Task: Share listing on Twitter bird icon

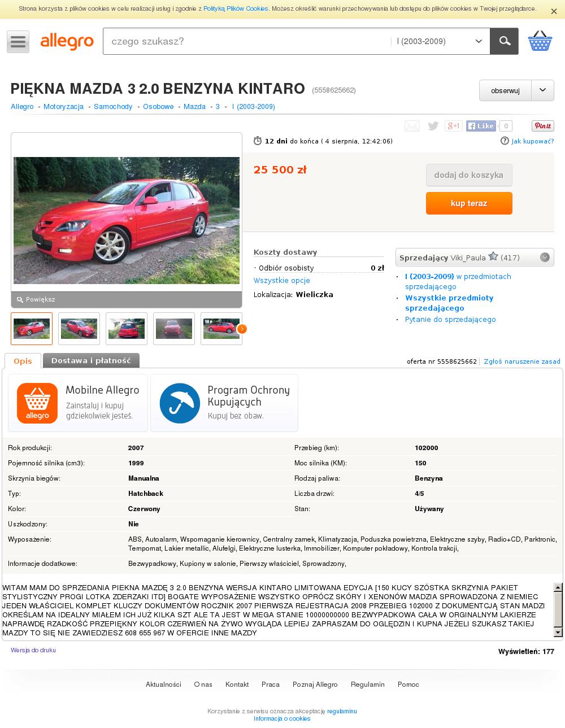Action: click(433, 126)
